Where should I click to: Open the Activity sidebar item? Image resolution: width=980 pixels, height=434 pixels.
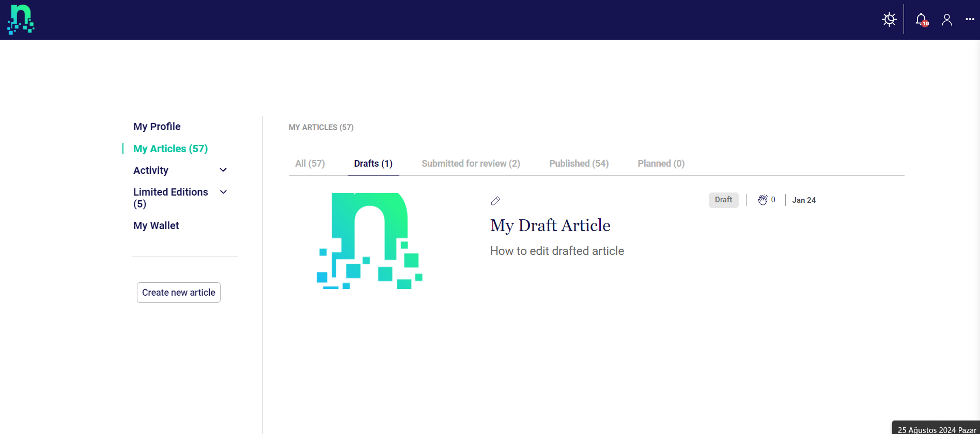click(x=151, y=170)
